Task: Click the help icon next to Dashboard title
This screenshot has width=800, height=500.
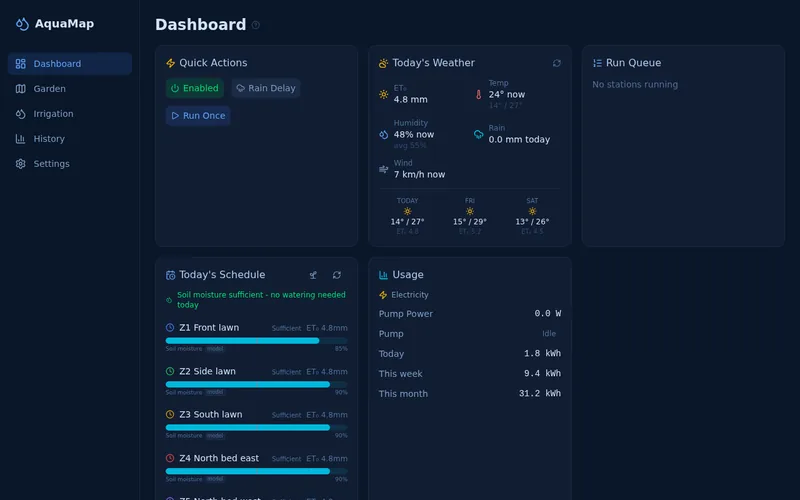Action: tap(256, 25)
